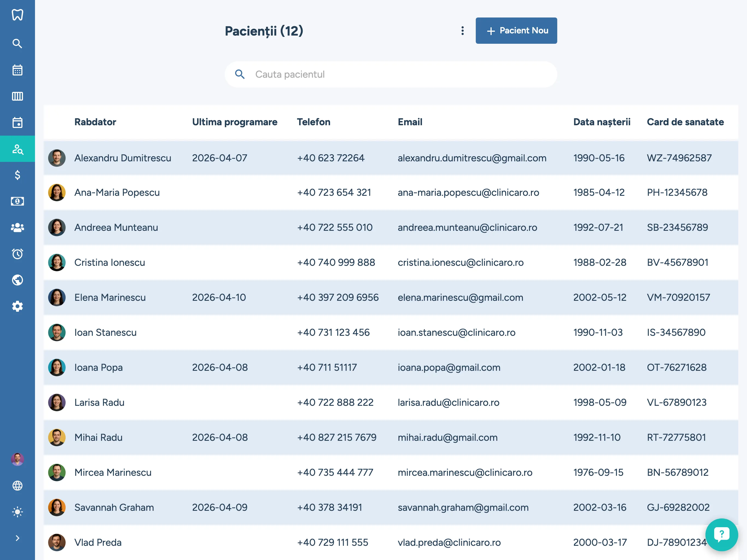The image size is (747, 560).
Task: Expand the sidebar with the chevron arrow
Action: (17, 538)
